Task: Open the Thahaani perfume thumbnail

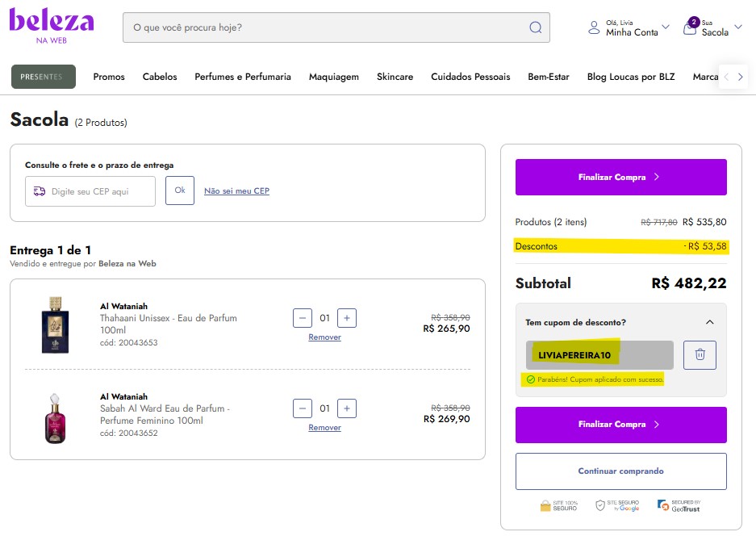Action: tap(55, 325)
